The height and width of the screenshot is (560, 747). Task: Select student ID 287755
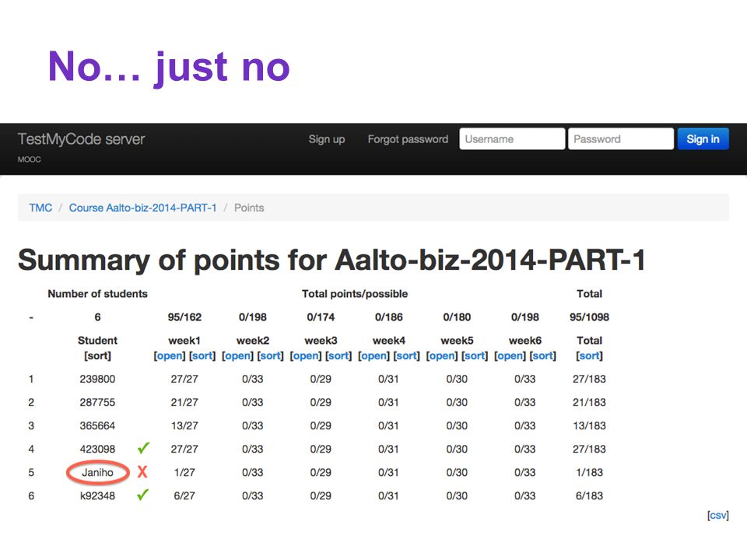(97, 402)
